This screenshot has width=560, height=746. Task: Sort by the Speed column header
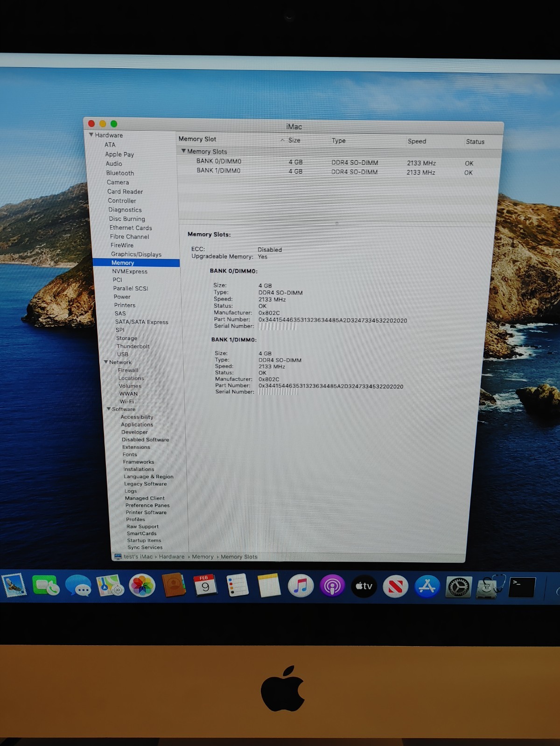[x=417, y=141]
